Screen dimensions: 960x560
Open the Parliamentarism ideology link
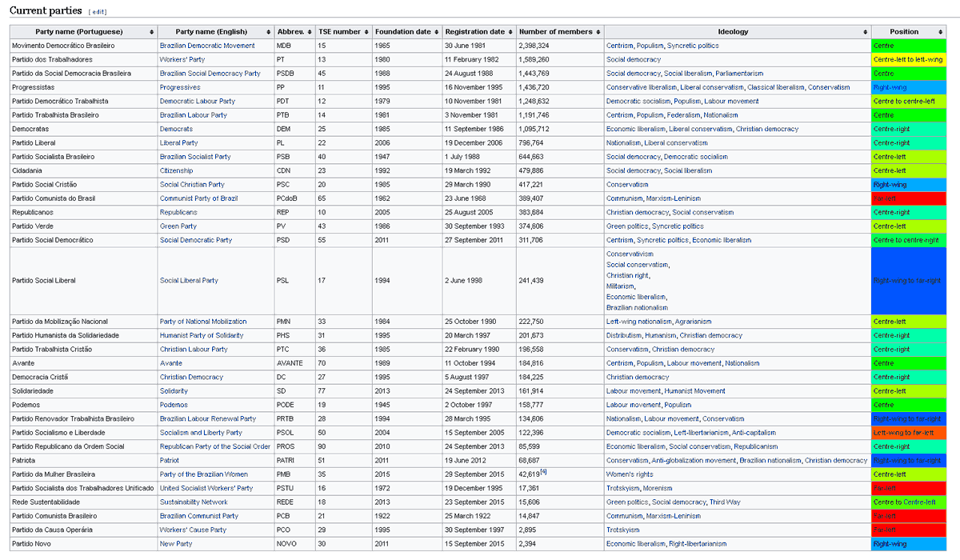click(740, 74)
